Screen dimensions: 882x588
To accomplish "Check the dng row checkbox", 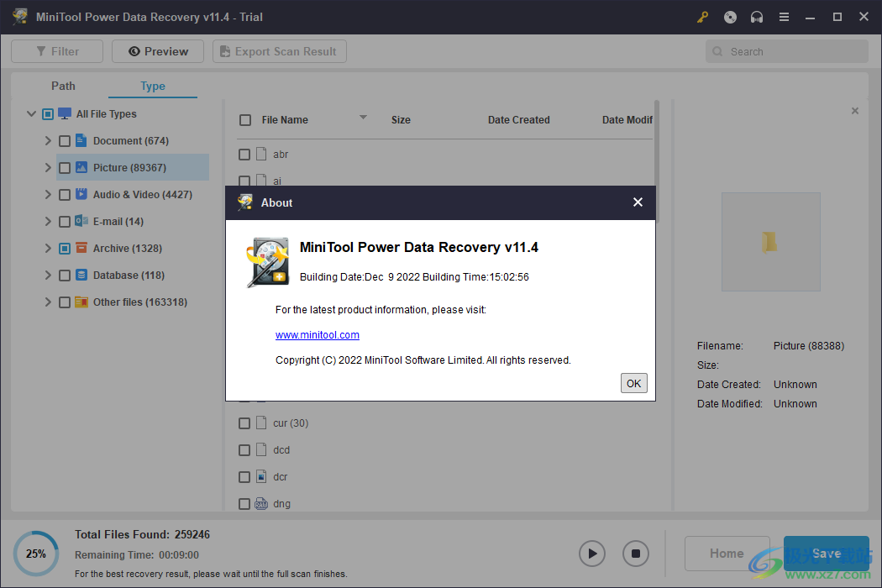I will click(x=244, y=504).
